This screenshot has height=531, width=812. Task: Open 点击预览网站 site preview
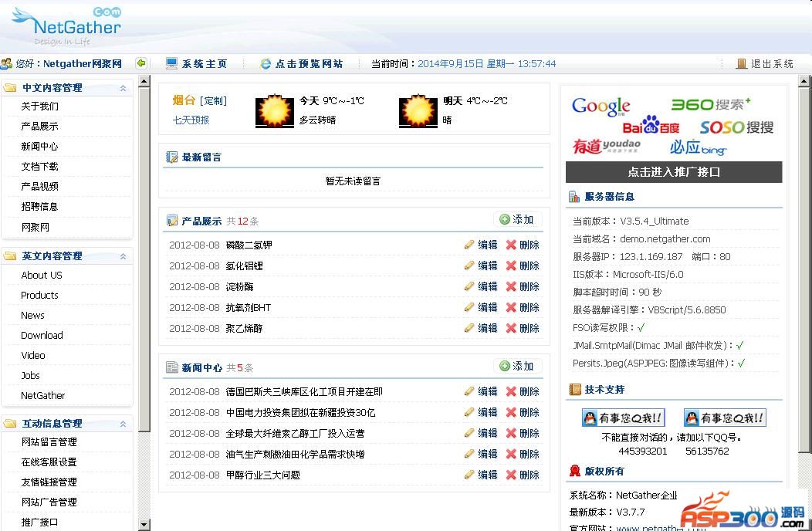tap(301, 64)
